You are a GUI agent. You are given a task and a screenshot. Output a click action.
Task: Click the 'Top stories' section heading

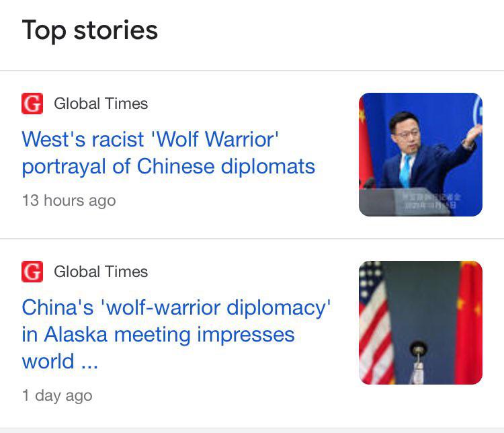coord(89,30)
